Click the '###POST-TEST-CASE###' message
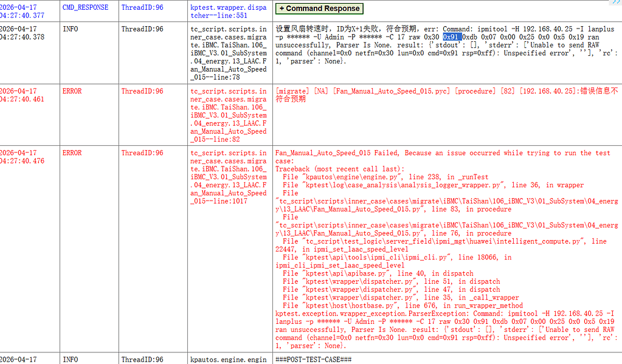The width and height of the screenshot is (622, 364). click(313, 360)
